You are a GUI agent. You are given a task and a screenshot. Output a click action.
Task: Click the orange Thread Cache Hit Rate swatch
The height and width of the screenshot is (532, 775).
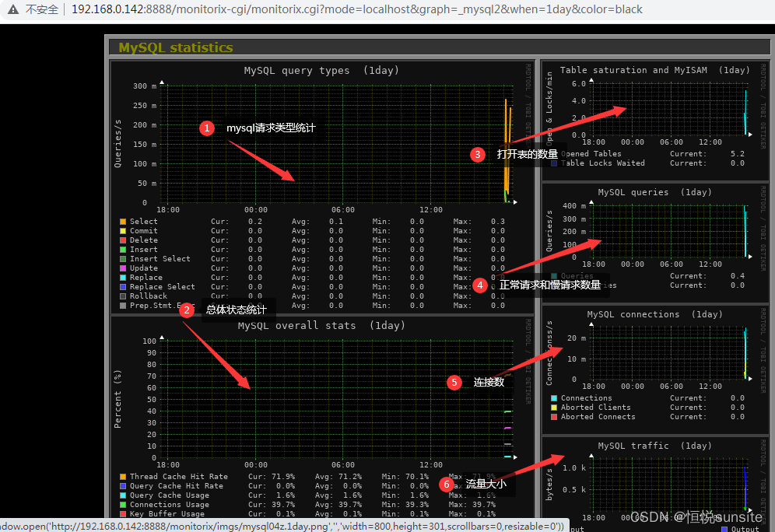pyautogui.click(x=123, y=477)
